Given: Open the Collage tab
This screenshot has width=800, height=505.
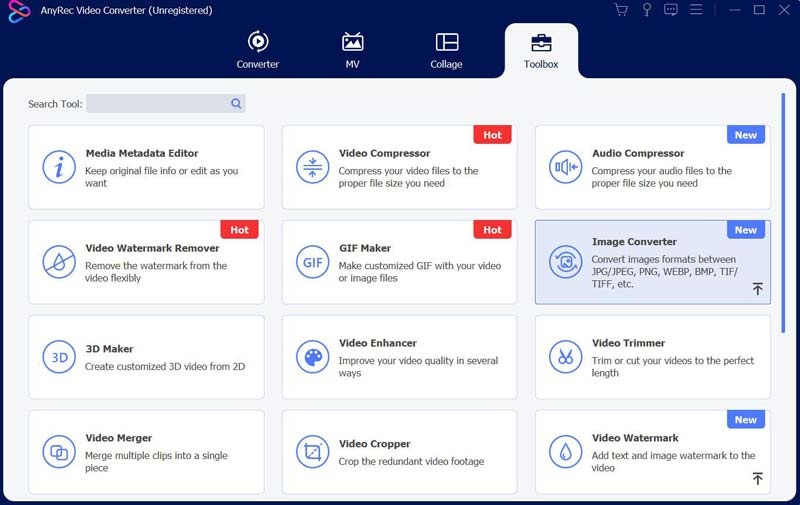Looking at the screenshot, I should 446,51.
